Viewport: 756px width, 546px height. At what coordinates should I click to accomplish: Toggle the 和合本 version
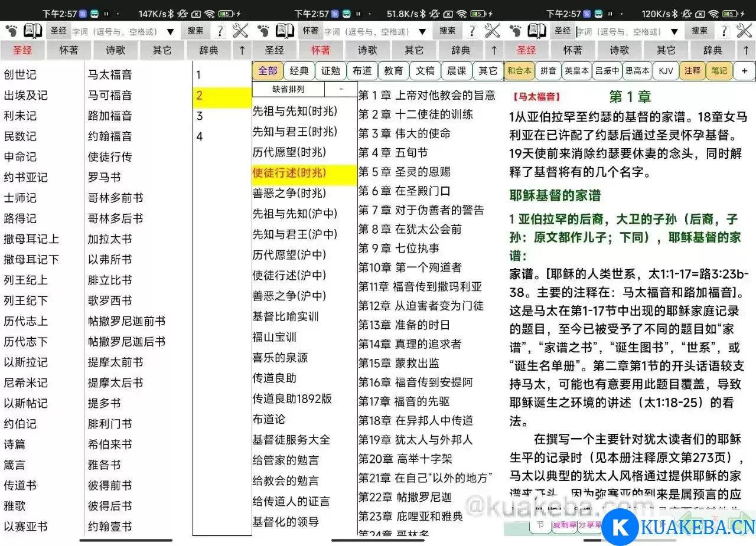[519, 71]
